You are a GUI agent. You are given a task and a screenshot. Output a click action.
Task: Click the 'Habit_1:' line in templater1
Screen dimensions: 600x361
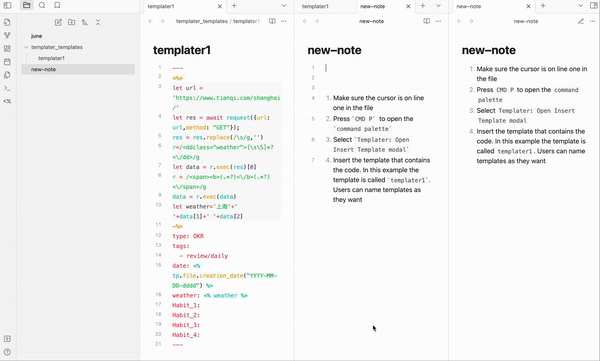(186, 305)
